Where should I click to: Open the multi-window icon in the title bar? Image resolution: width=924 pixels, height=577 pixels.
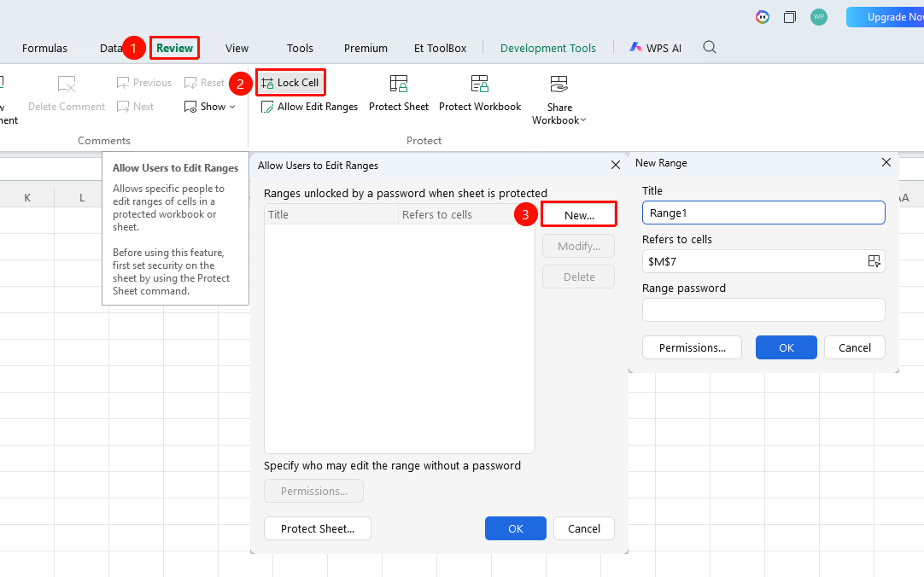pyautogui.click(x=790, y=17)
